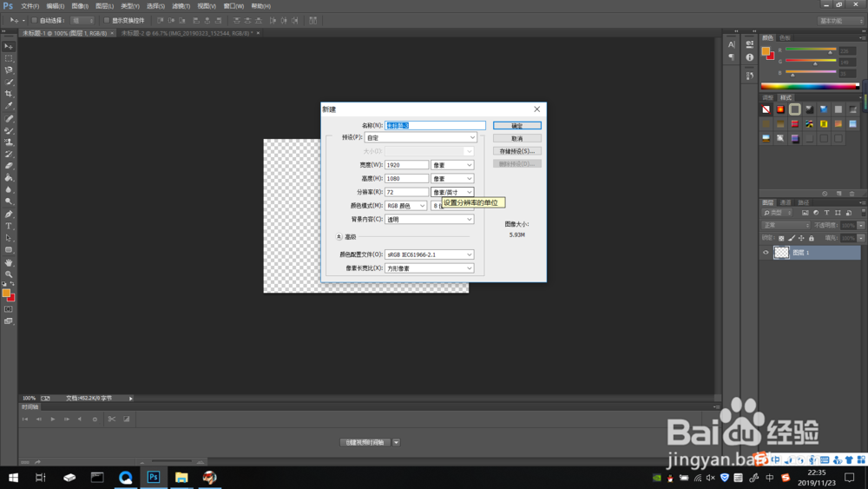The width and height of the screenshot is (868, 489).
Task: Open the Info panel icon
Action: coord(750,57)
